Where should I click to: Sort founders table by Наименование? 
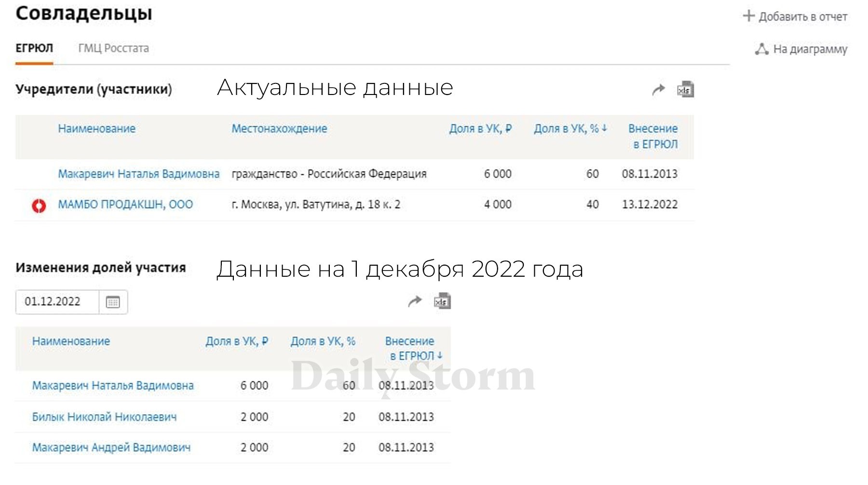point(97,129)
